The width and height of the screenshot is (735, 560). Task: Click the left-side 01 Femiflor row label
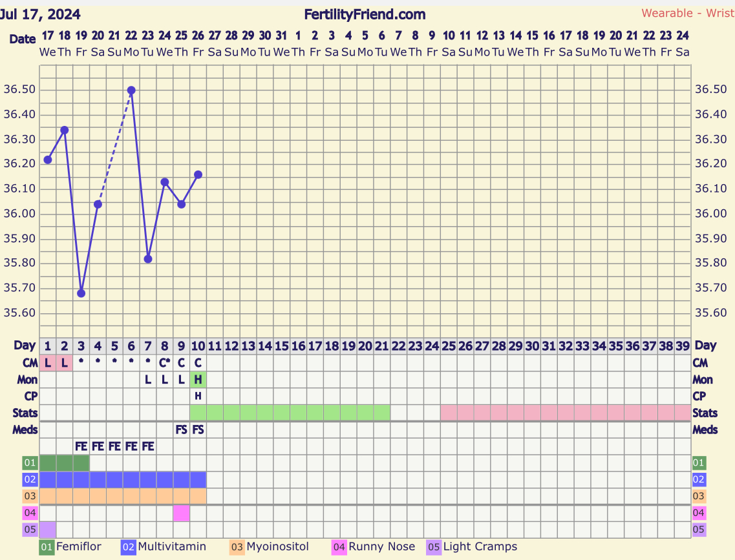30,463
